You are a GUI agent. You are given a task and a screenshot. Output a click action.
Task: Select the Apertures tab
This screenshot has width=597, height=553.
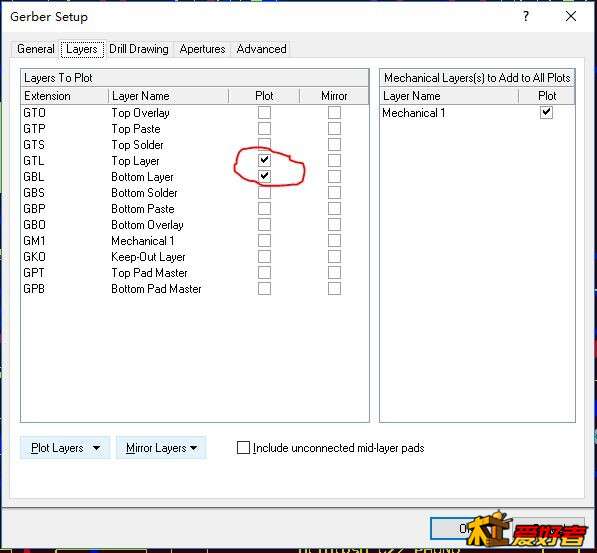pos(202,49)
